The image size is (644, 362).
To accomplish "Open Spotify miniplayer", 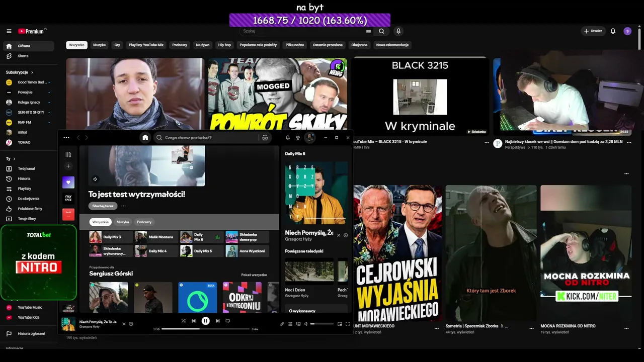I will coord(340,324).
